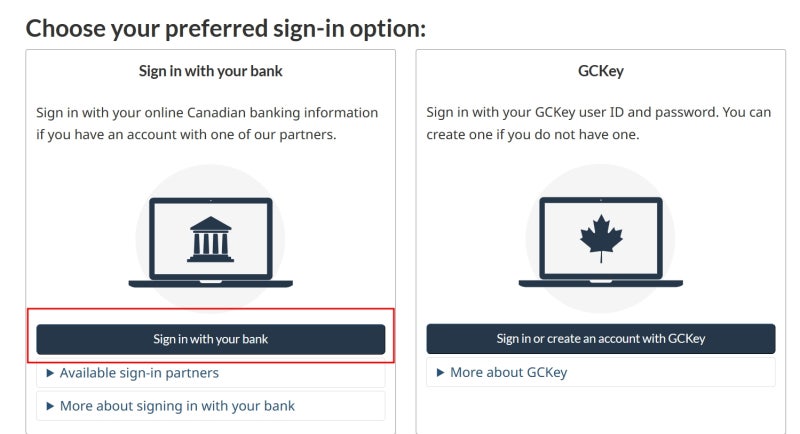Expand More about signing in with your bank
This screenshot has width=800, height=434.
(x=210, y=406)
